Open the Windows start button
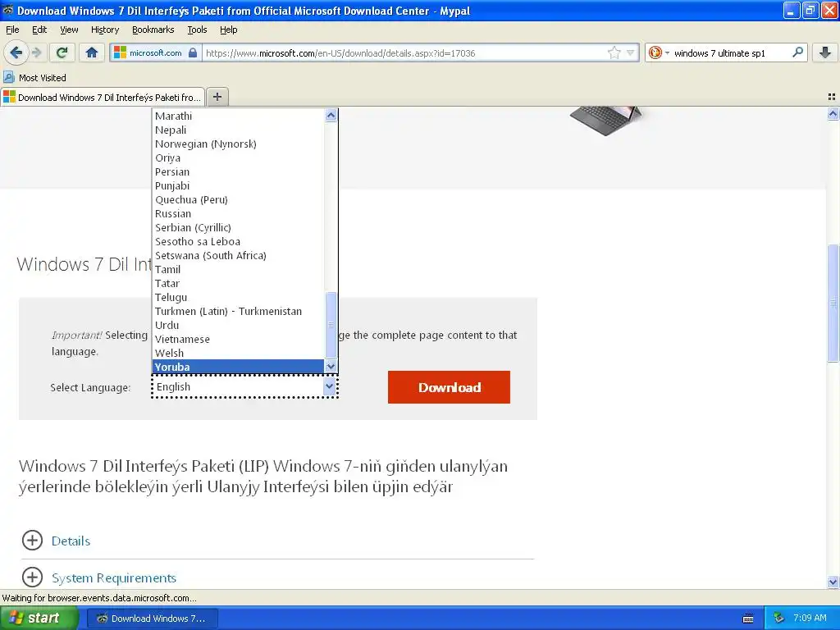This screenshot has width=840, height=630. pos(39,619)
